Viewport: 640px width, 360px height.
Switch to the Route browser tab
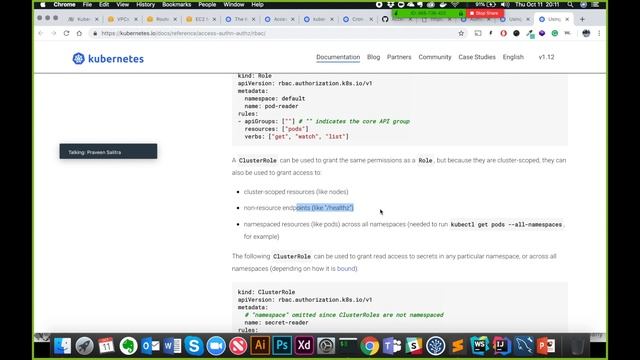pos(162,19)
